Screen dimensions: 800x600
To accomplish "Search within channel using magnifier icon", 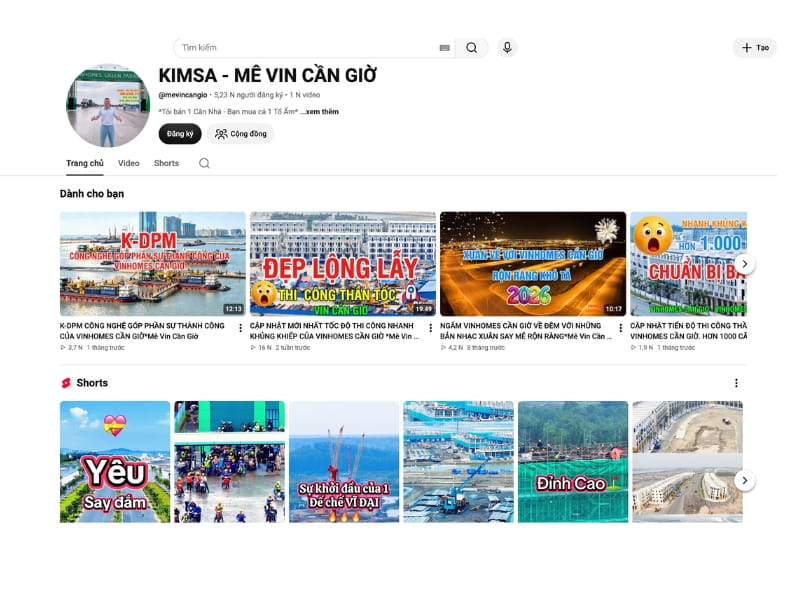I will [x=204, y=163].
